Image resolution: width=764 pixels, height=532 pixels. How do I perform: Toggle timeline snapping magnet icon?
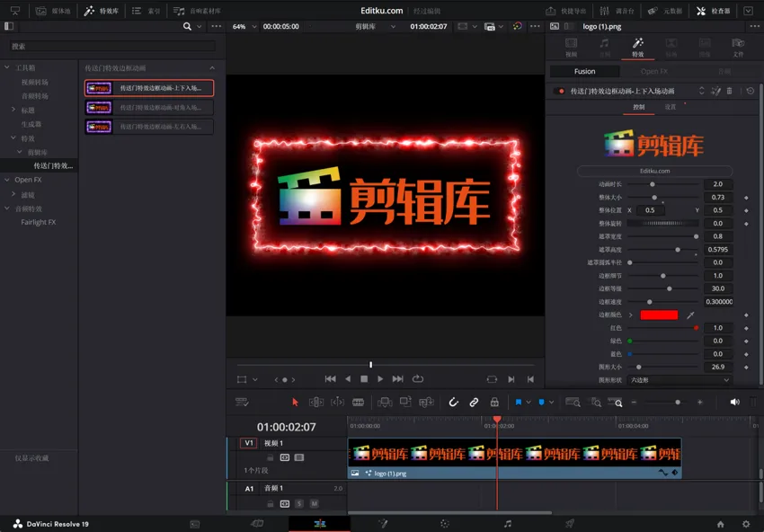click(x=454, y=403)
